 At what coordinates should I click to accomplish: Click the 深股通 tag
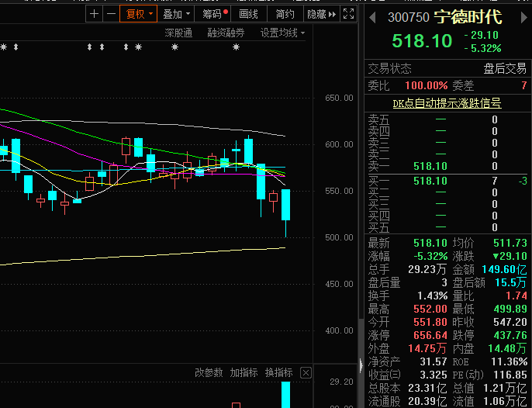pos(178,33)
